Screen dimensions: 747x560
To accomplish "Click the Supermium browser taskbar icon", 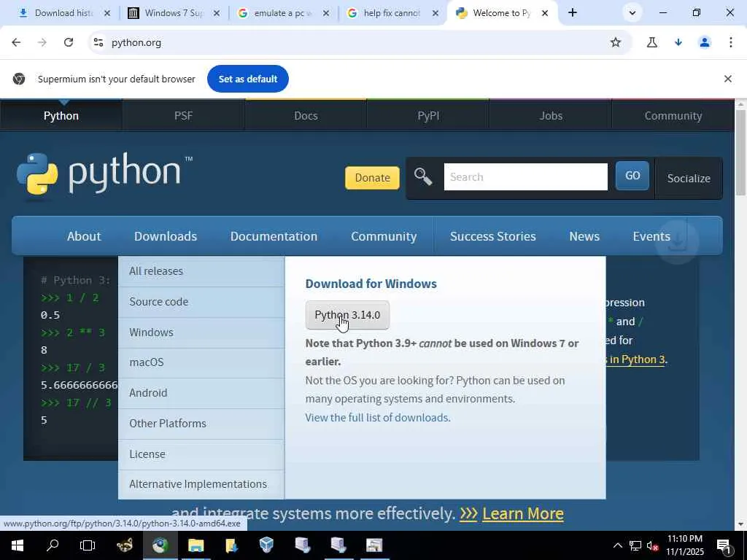I will (160, 545).
